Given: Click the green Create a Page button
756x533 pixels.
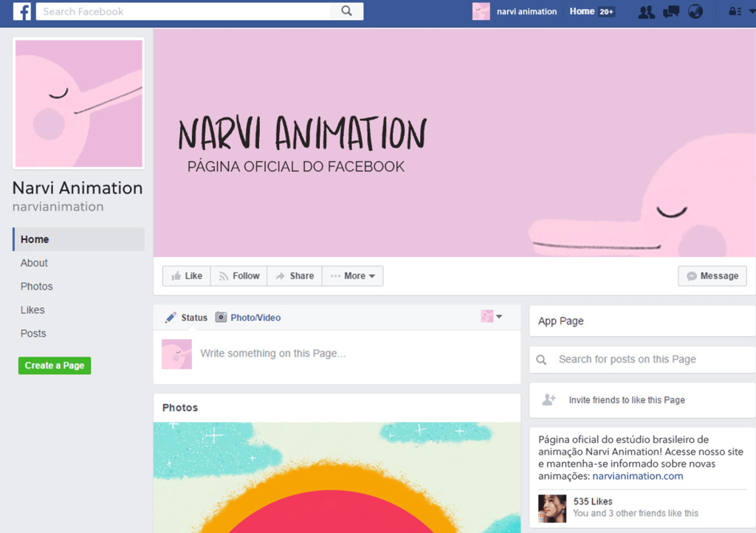Looking at the screenshot, I should coord(55,365).
